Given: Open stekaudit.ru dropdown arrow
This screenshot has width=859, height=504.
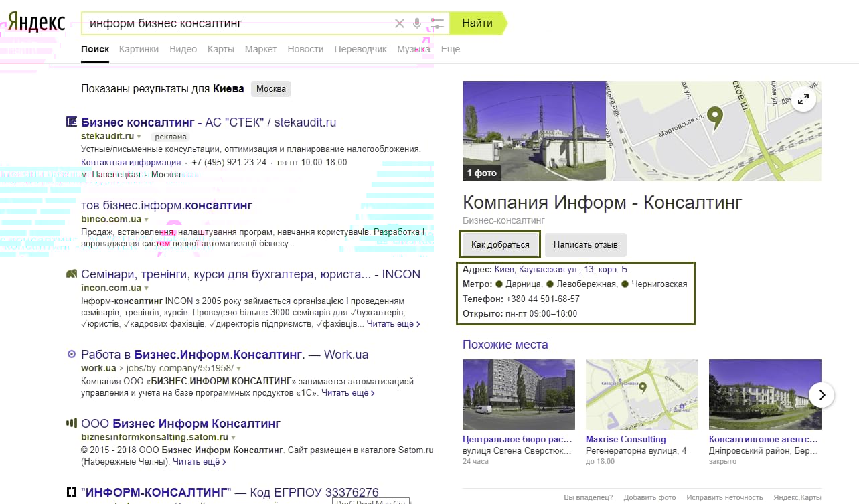Looking at the screenshot, I should pyautogui.click(x=139, y=137).
